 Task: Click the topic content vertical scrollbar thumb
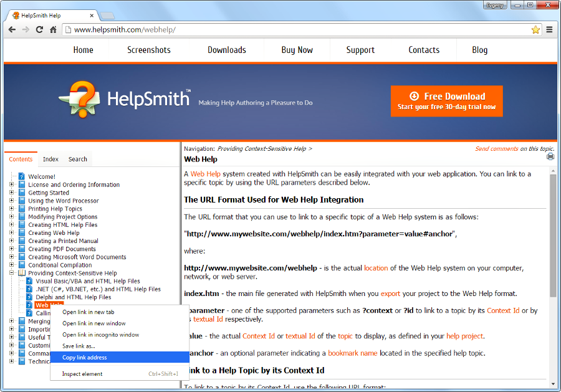553,235
